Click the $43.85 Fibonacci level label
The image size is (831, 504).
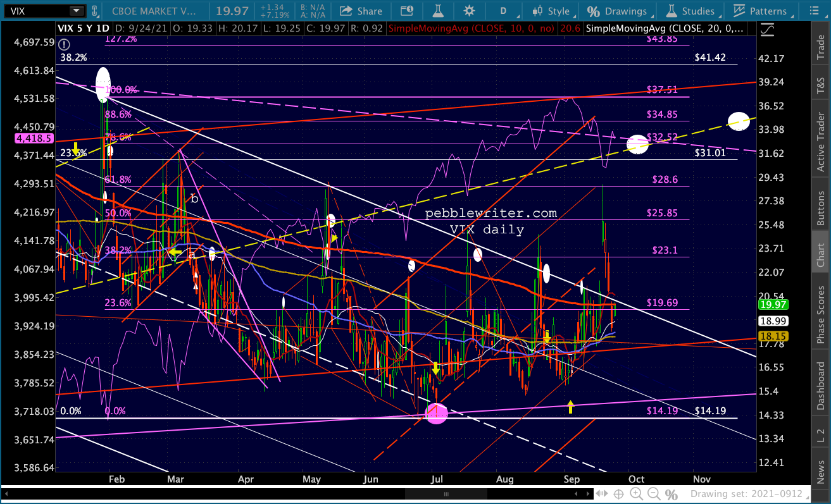[x=662, y=39]
